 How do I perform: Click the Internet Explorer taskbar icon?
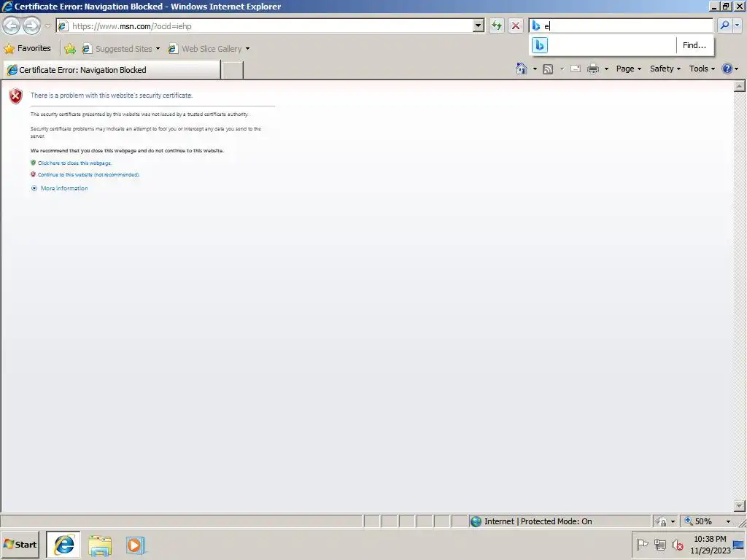click(x=63, y=545)
